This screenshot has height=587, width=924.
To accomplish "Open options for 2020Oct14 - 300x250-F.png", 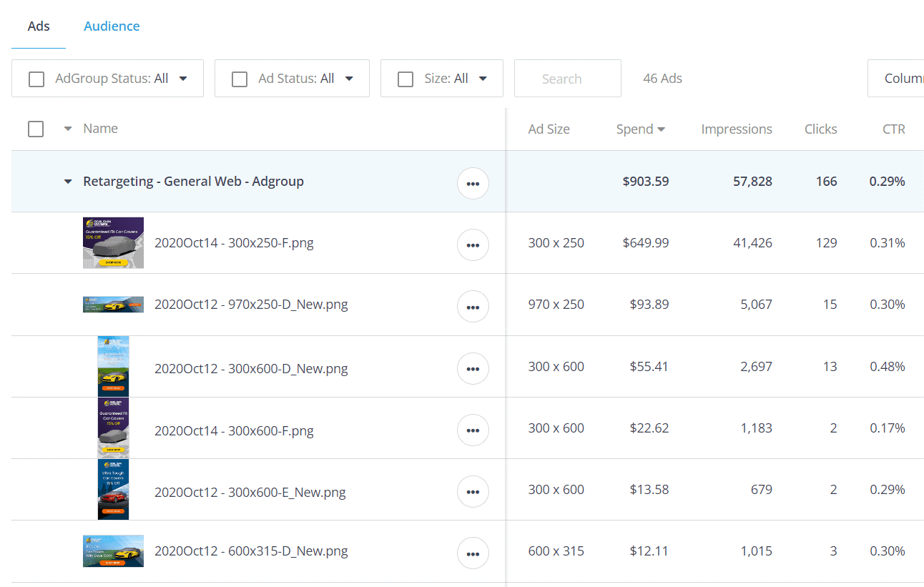I will tap(473, 245).
